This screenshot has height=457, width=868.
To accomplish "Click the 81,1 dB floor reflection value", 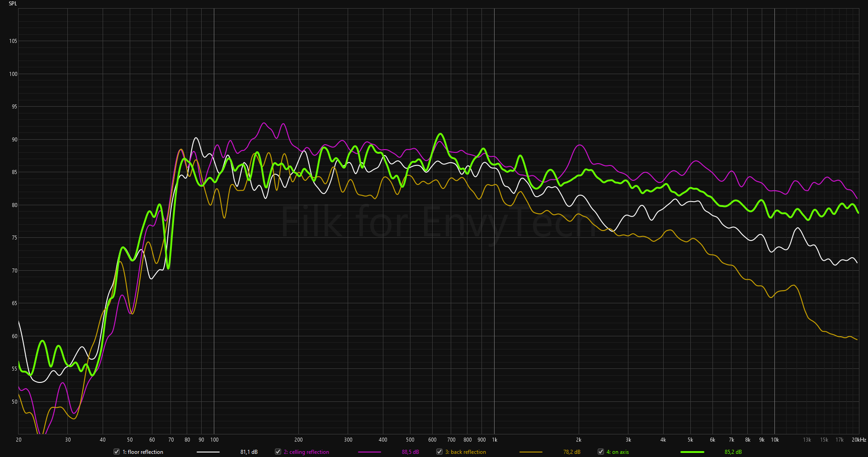I will (249, 452).
